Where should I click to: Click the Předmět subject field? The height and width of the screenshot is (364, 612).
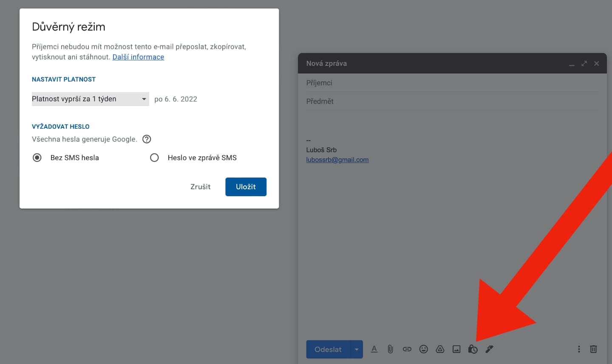point(452,102)
